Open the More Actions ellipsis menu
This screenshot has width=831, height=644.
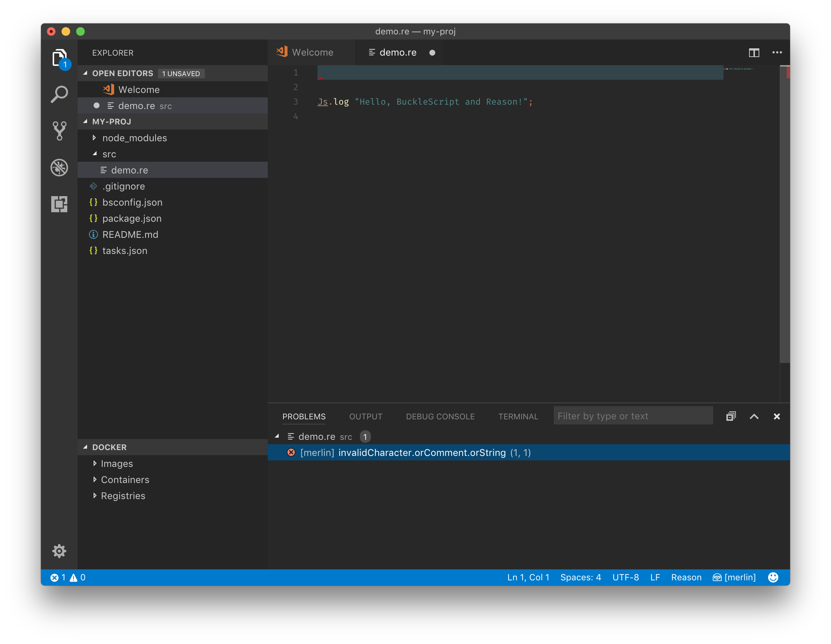coord(777,52)
